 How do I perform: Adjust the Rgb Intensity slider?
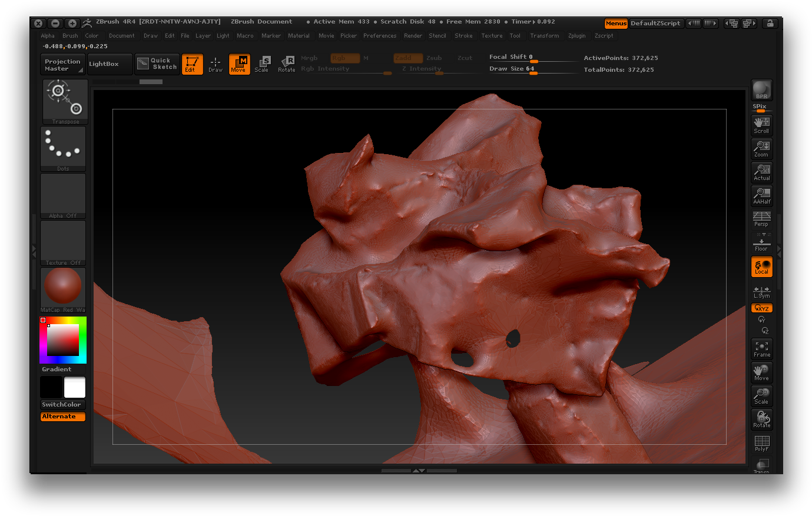click(x=346, y=69)
